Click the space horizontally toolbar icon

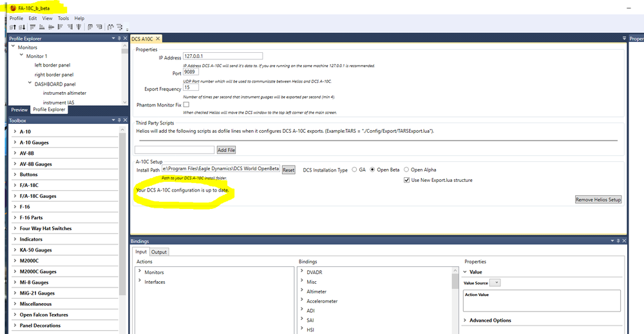point(111,27)
